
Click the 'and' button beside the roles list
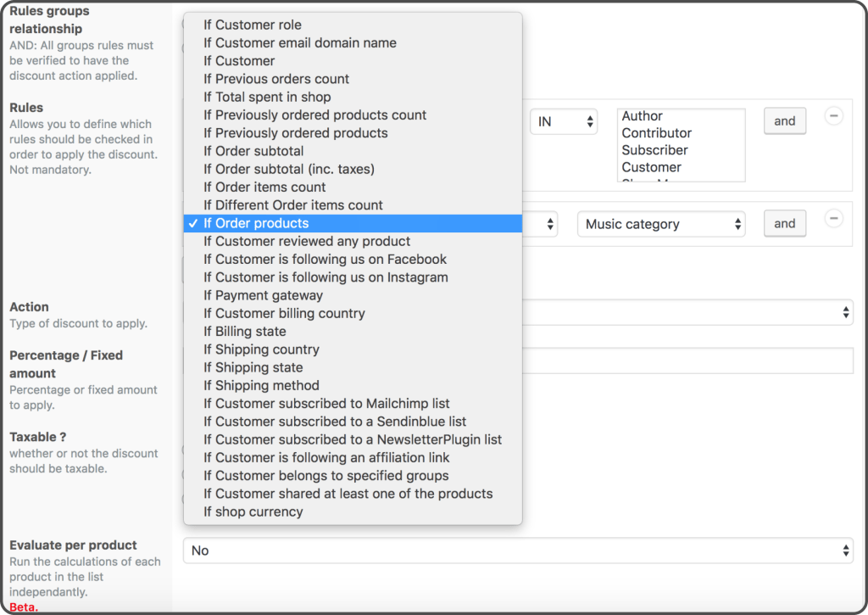tap(784, 121)
